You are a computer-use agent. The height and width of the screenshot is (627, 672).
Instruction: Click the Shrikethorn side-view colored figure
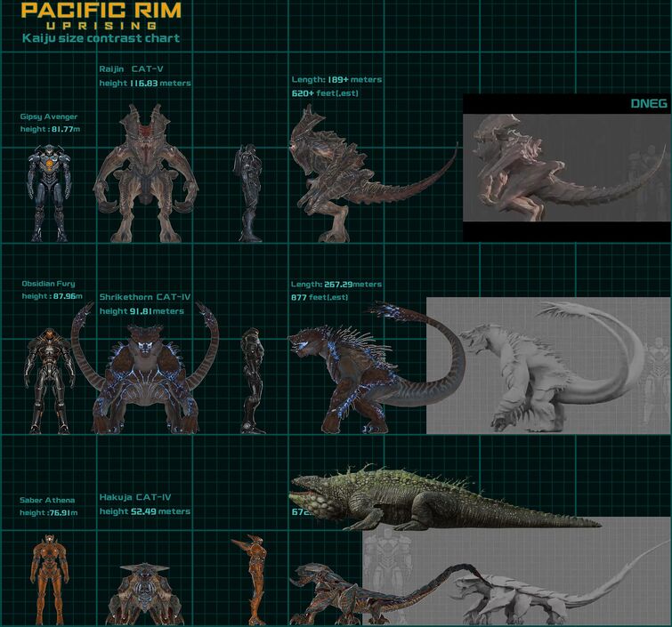point(377,367)
